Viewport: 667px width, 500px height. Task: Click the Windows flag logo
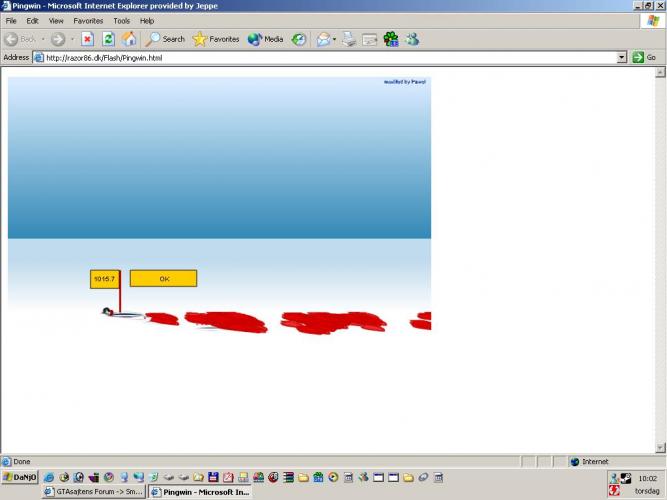point(653,21)
